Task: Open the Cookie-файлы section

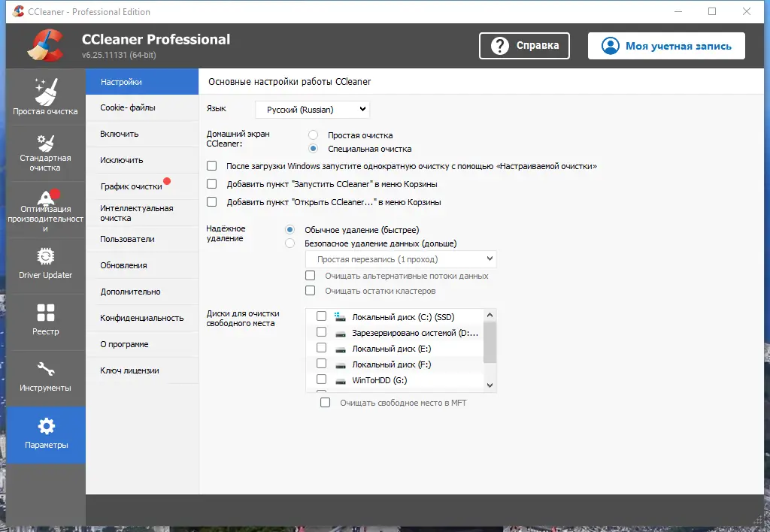Action: (x=142, y=107)
